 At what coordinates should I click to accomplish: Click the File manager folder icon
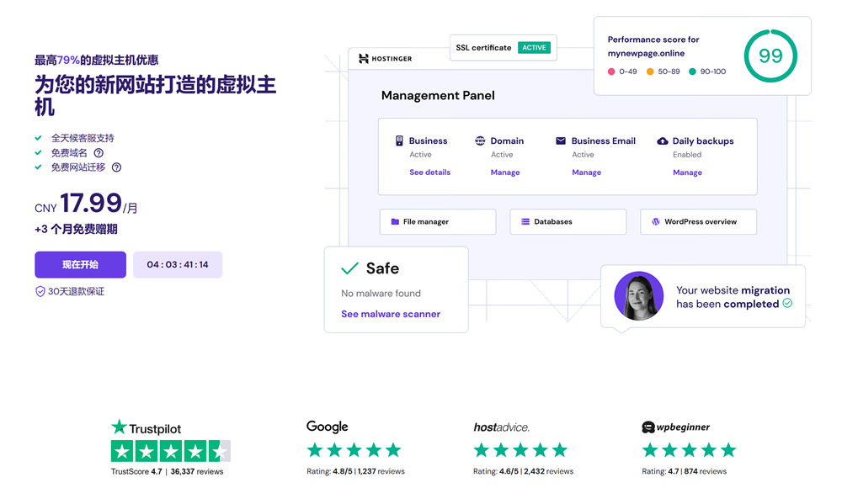395,221
